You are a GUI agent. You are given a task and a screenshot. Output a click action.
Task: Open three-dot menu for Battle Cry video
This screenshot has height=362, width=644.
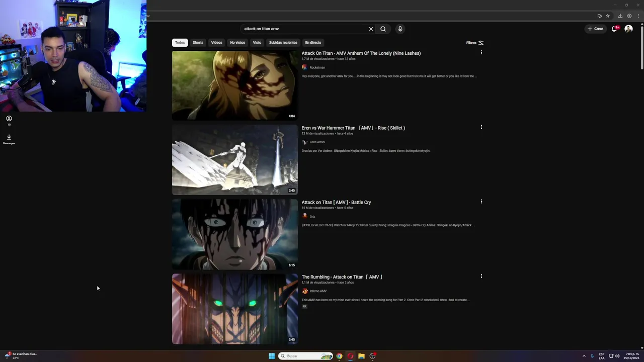point(481,202)
